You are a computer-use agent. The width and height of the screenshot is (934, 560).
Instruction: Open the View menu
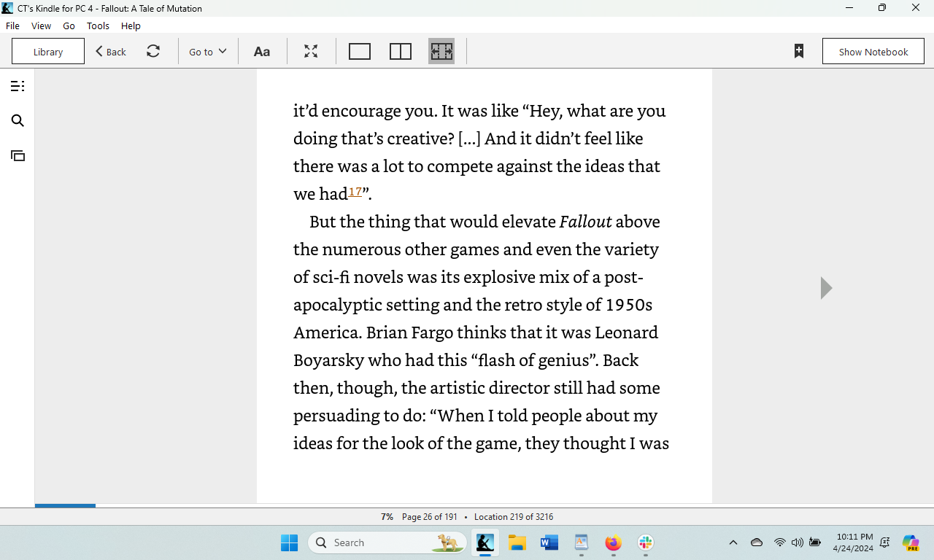[41, 26]
